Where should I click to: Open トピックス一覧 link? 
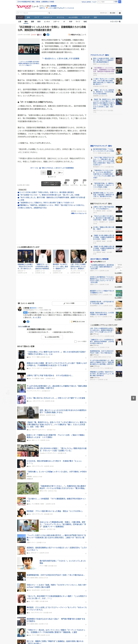[115, 21]
